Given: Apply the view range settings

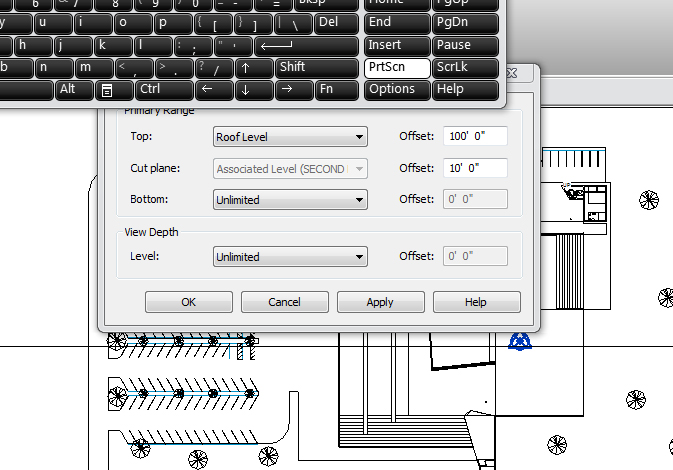Looking at the screenshot, I should coord(380,302).
